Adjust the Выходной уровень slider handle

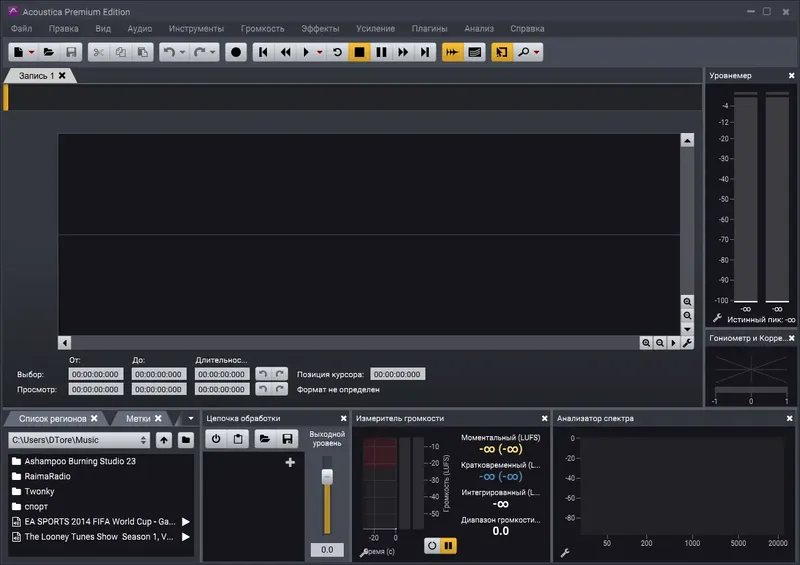[327, 477]
